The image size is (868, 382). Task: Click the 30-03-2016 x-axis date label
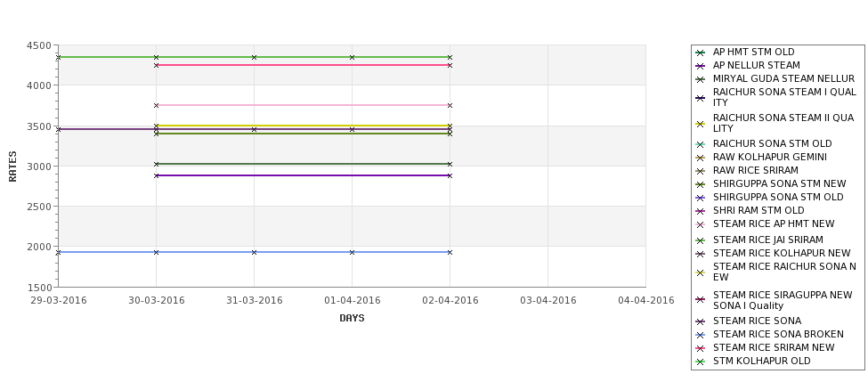coord(156,301)
